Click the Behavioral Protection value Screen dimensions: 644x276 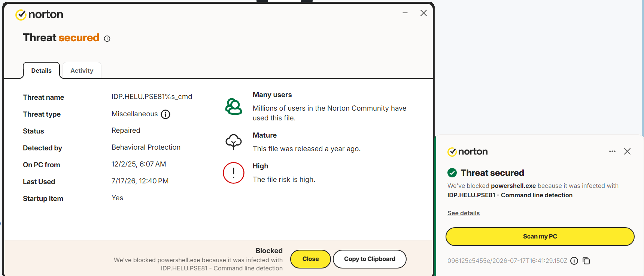pyautogui.click(x=146, y=147)
